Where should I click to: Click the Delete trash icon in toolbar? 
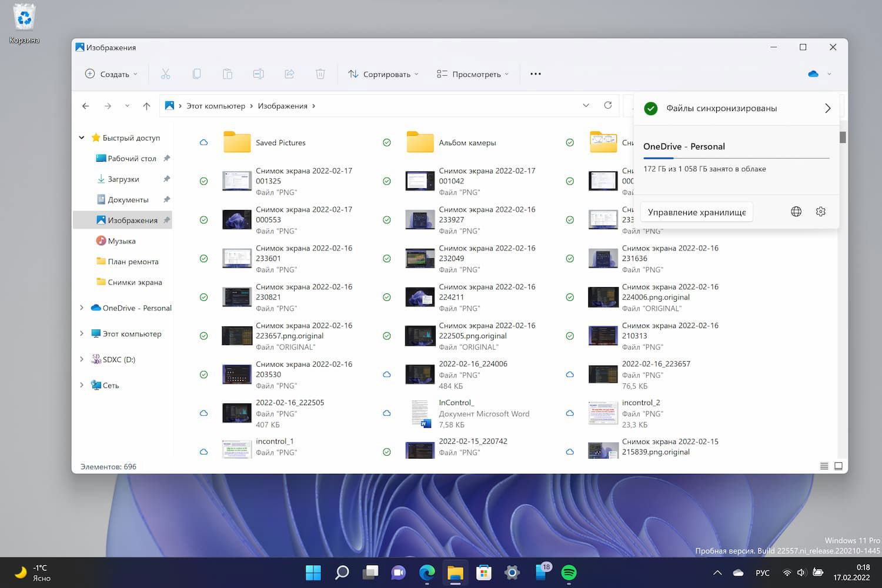pos(320,74)
